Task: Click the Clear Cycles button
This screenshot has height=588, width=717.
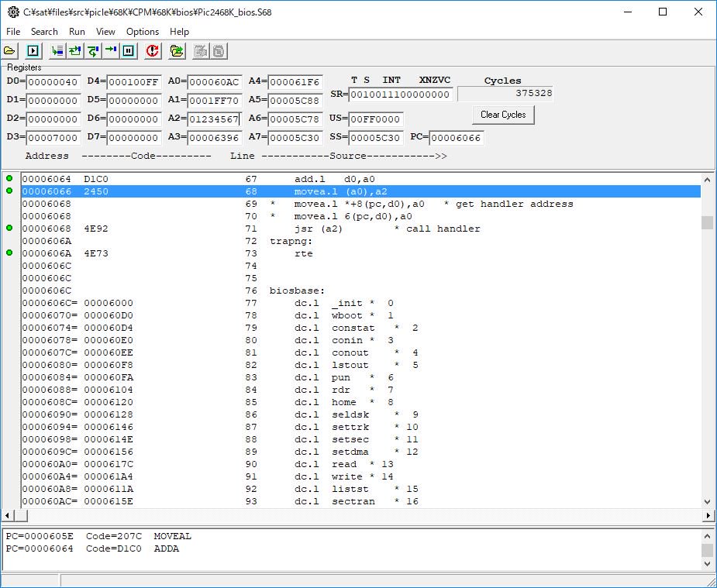Action: pos(503,115)
